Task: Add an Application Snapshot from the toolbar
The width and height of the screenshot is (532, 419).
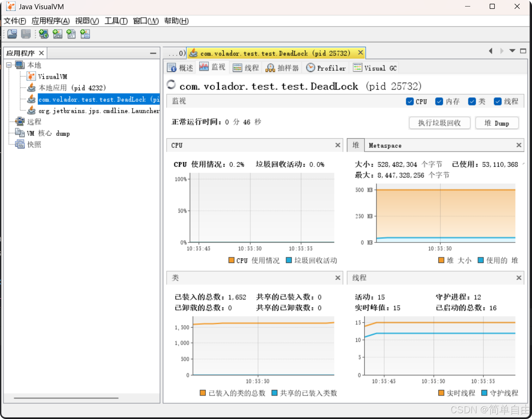Action: (85, 34)
